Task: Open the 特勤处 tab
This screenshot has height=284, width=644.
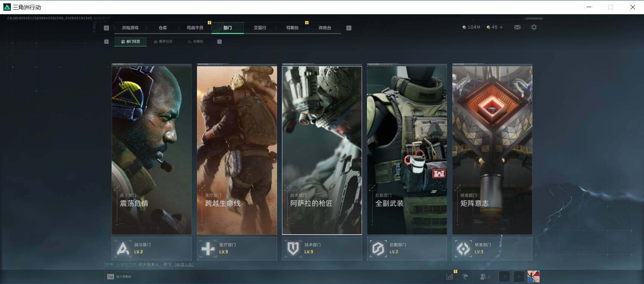Action: 292,28
